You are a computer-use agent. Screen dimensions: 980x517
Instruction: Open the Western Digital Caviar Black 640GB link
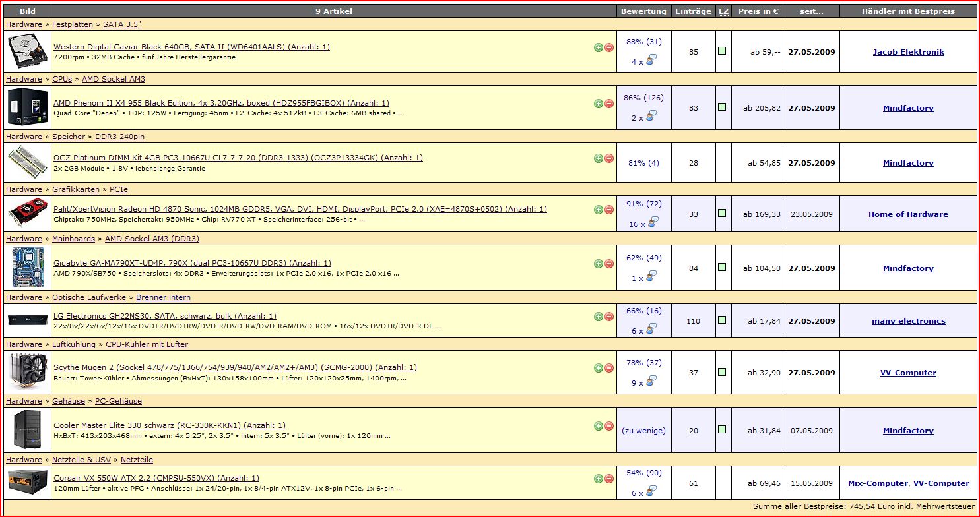191,47
